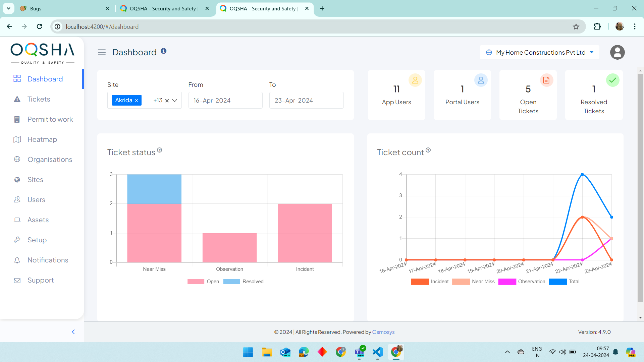Click the Open Tickets document icon
This screenshot has height=362, width=644.
(546, 80)
